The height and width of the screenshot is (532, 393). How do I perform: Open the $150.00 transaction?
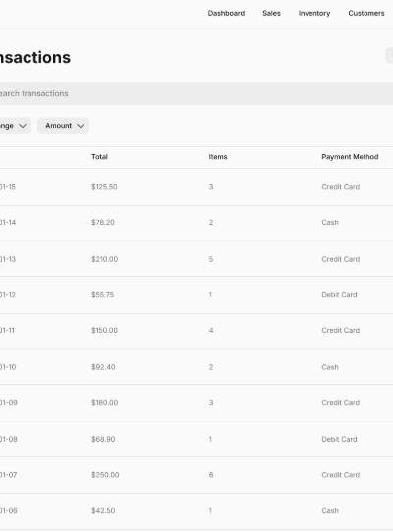(x=196, y=330)
